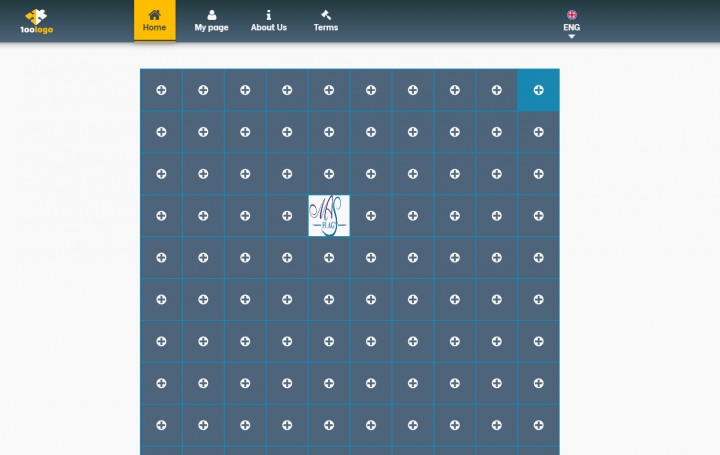Add logo in eighth row, first column cell
Screen dimensions: 720x455
point(161,383)
